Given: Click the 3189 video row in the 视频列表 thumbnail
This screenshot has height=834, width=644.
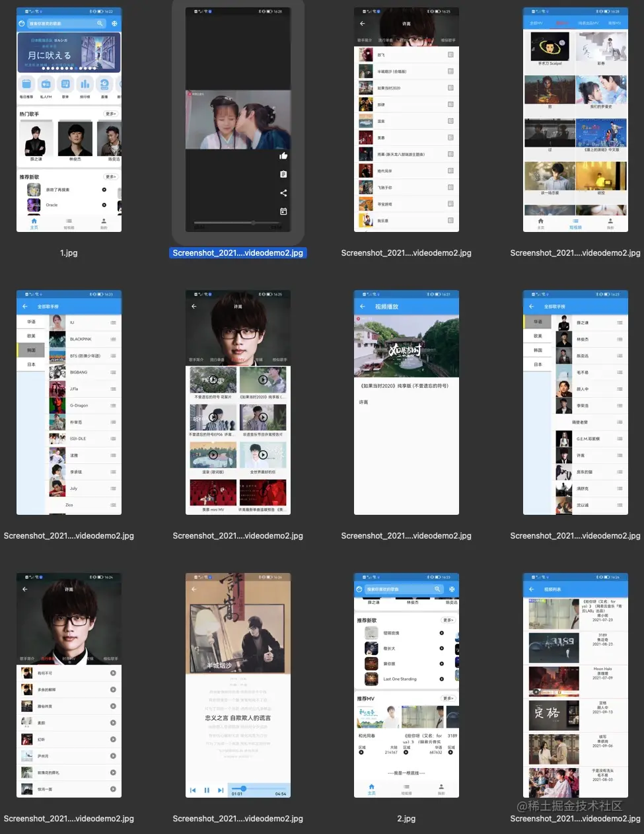Looking at the screenshot, I should (x=575, y=647).
